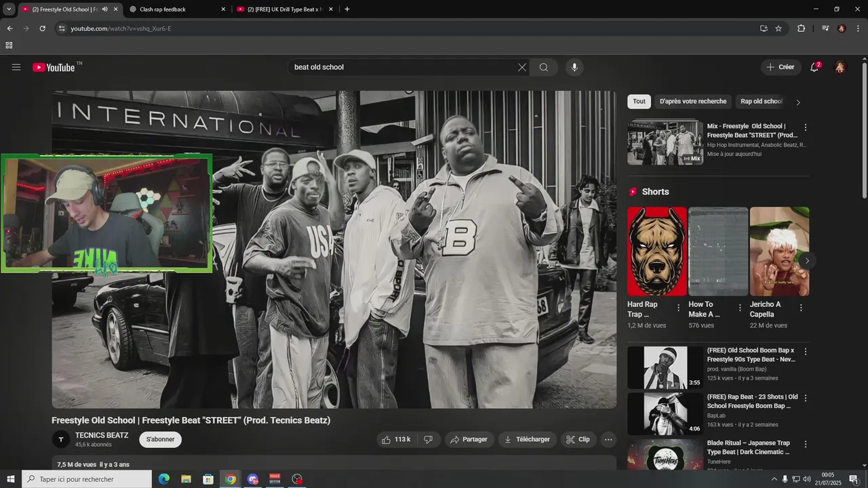Open the TECNICS BEATZ channel link
868x488 pixels.
pyautogui.click(x=102, y=435)
